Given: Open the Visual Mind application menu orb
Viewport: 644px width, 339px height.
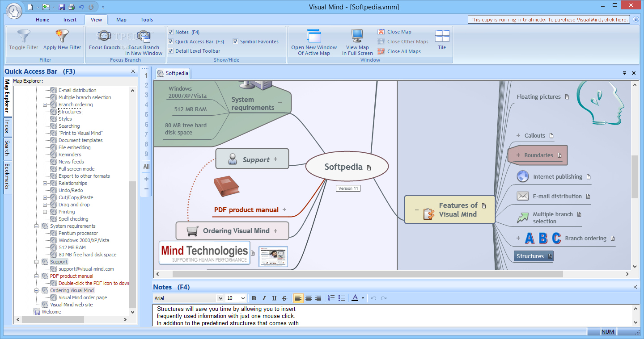Looking at the screenshot, I should point(14,11).
